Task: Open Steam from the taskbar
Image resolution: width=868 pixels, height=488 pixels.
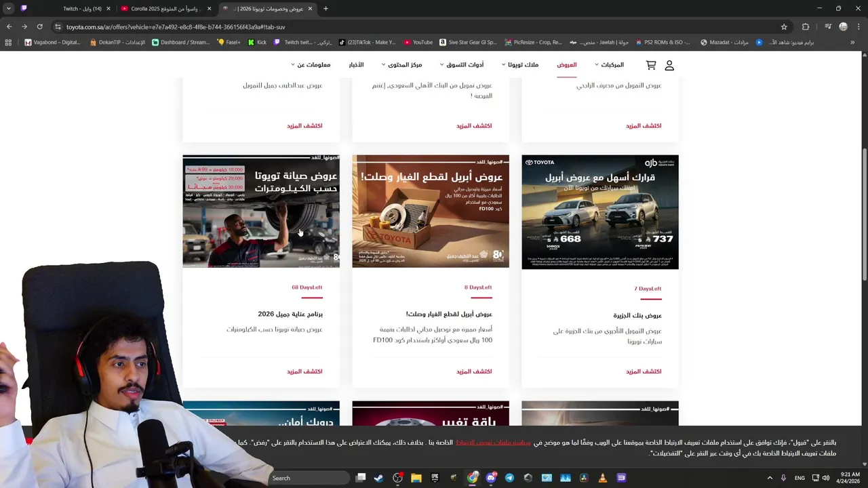Action: (x=379, y=478)
